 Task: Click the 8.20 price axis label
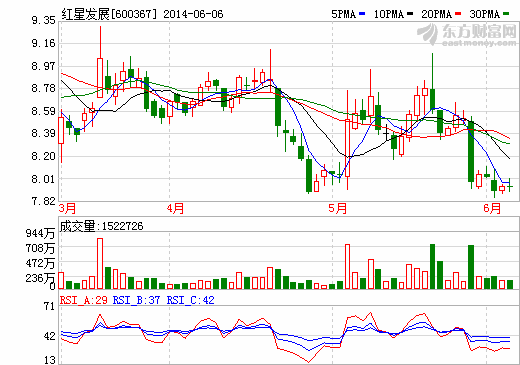click(x=43, y=156)
